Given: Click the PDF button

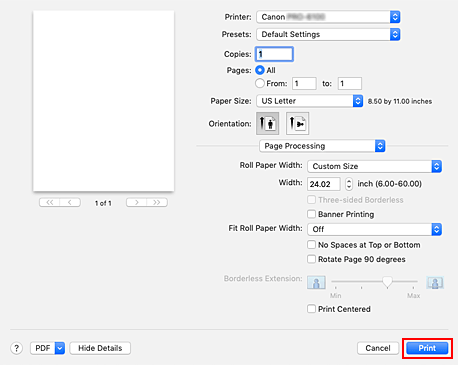Looking at the screenshot, I should (x=43, y=348).
